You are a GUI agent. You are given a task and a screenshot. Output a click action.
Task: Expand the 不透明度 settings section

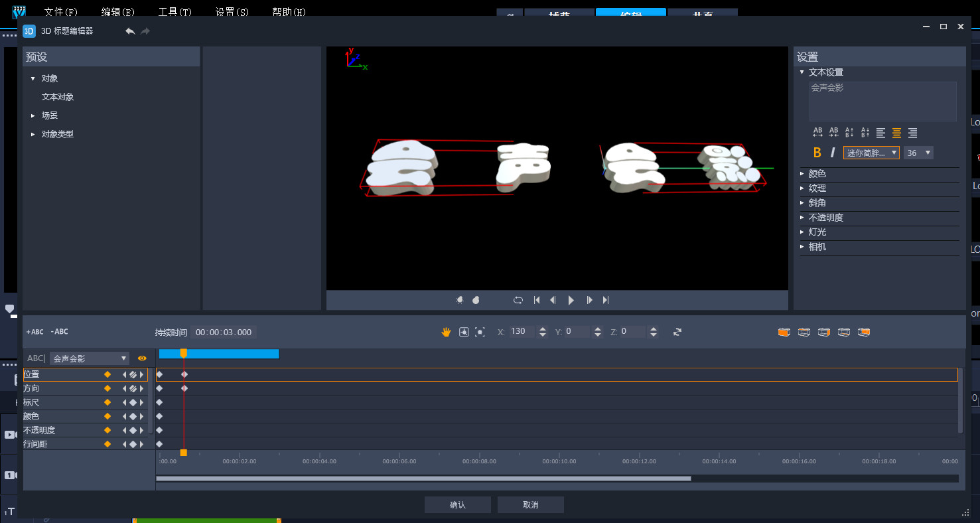(802, 218)
